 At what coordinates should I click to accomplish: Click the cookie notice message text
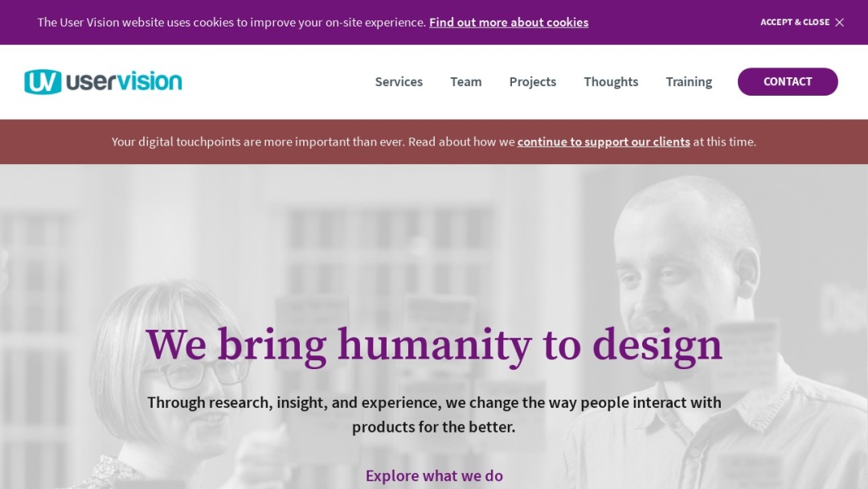point(233,22)
